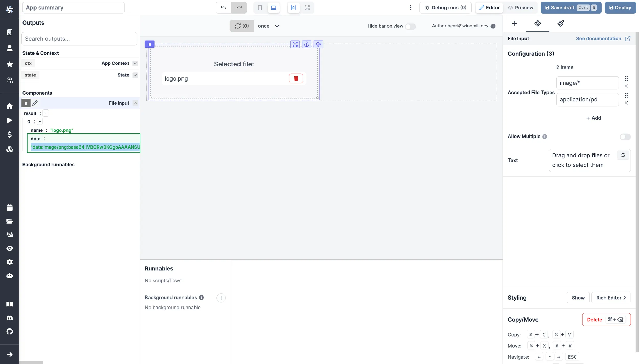Open the three-dot more options menu
Viewport: 639px width, 364px height.
tap(410, 8)
